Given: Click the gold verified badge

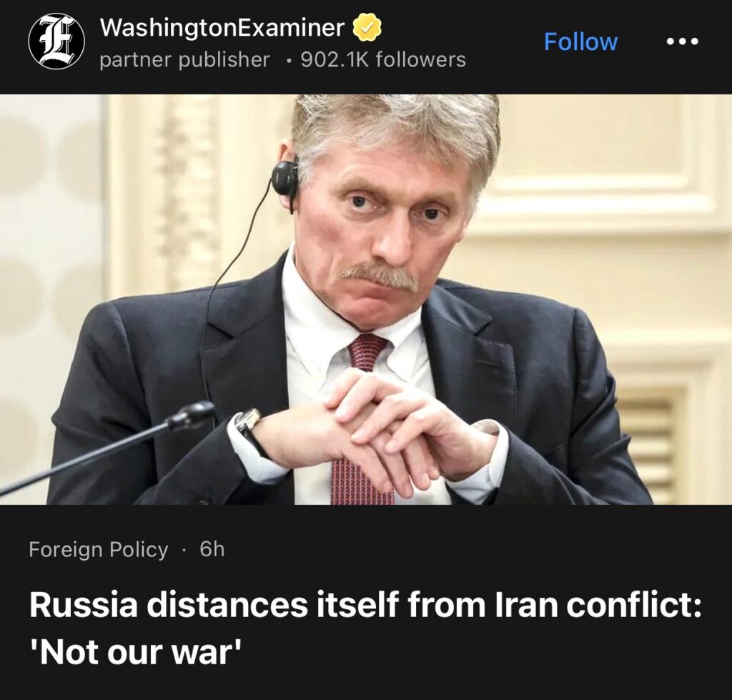Looking at the screenshot, I should pos(367,27).
